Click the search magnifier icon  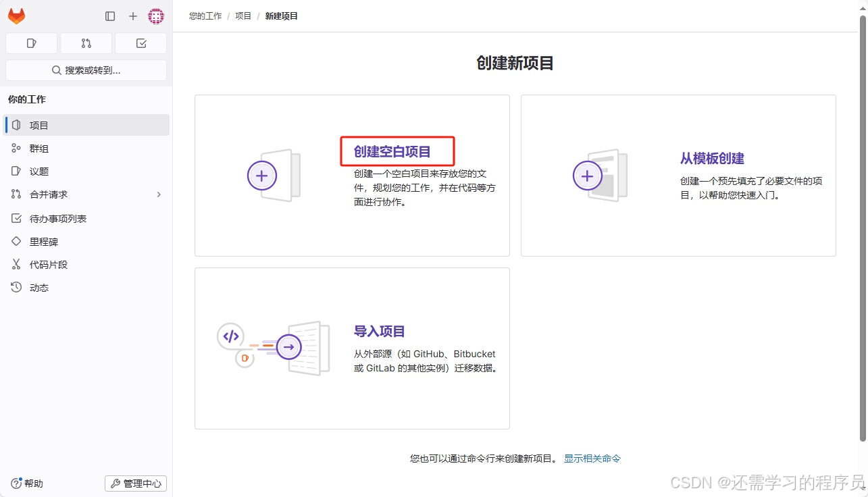pos(57,70)
